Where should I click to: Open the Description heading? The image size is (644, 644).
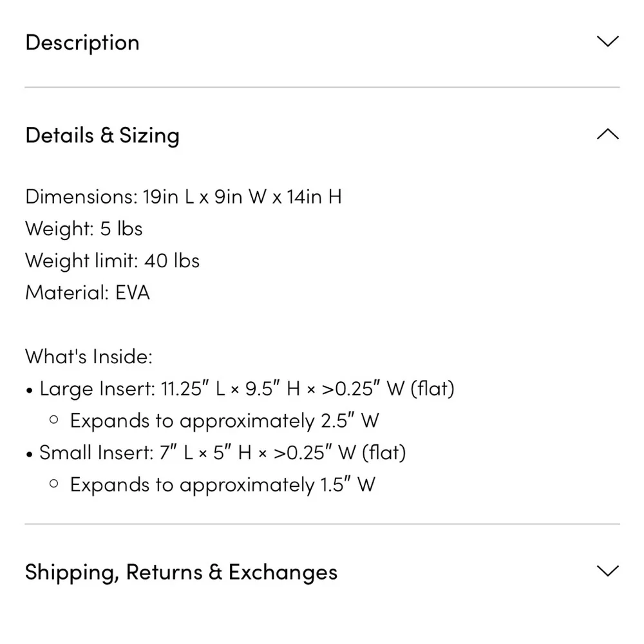[x=82, y=43]
